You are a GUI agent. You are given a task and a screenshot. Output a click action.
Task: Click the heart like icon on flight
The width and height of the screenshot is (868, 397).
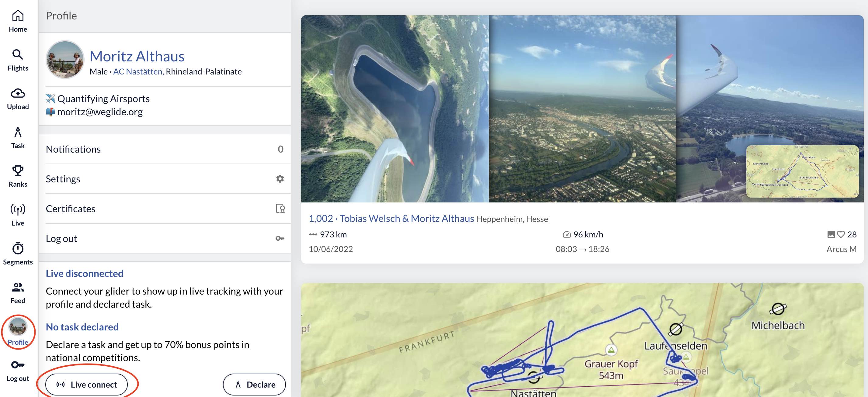coord(841,234)
